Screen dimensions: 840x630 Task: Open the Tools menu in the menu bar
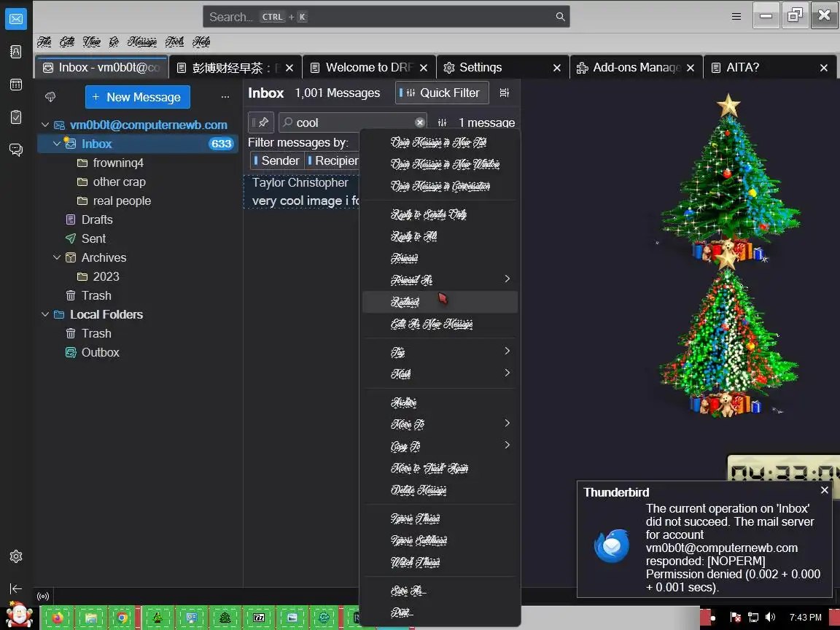(175, 42)
